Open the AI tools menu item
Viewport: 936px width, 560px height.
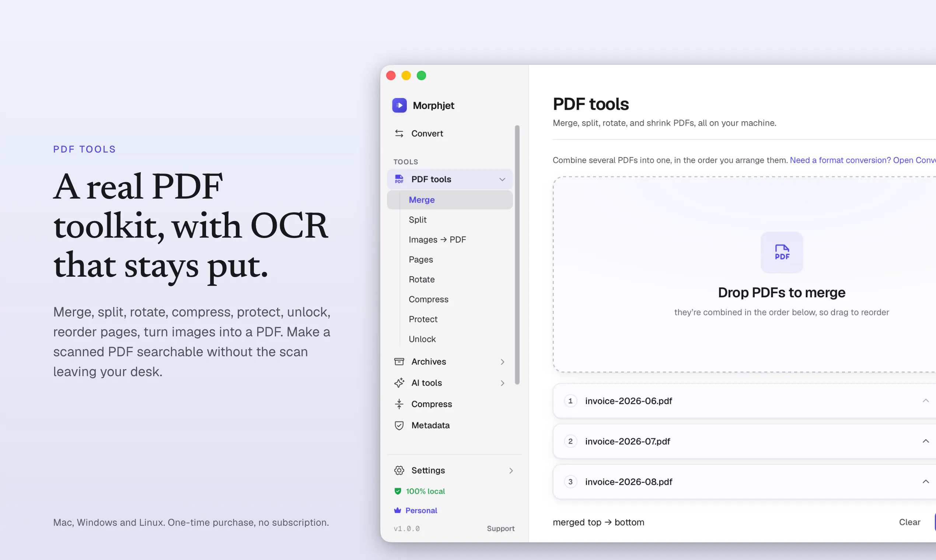[x=450, y=383]
